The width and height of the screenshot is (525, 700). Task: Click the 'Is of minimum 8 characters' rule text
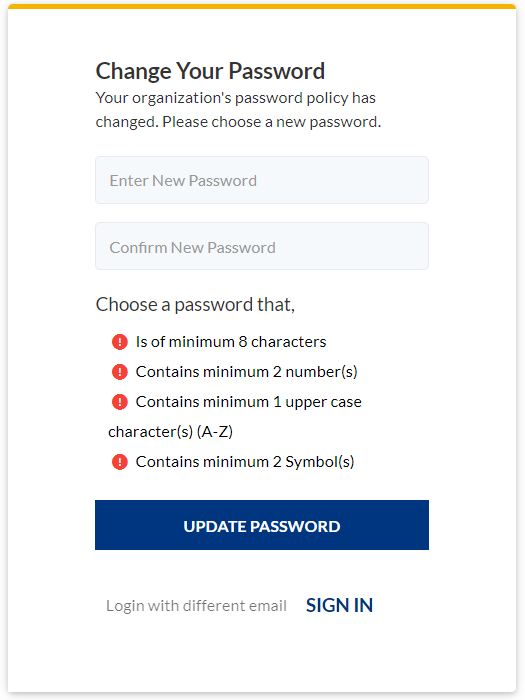pyautogui.click(x=231, y=342)
